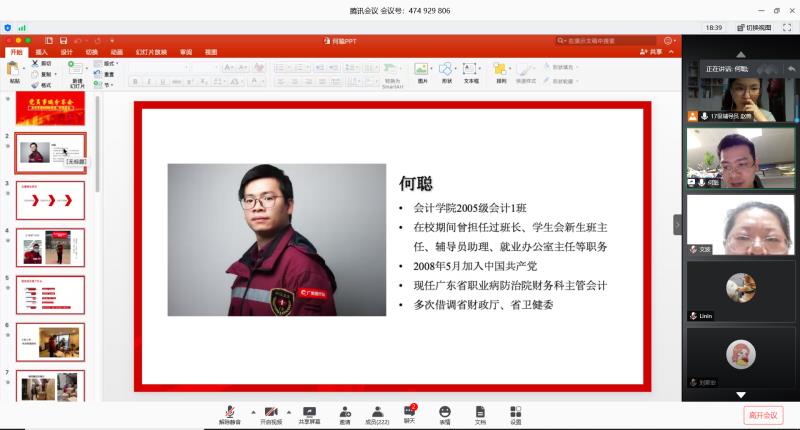Select slide 6 thumbnail in slide panel
The height and width of the screenshot is (430, 800).
[51, 342]
